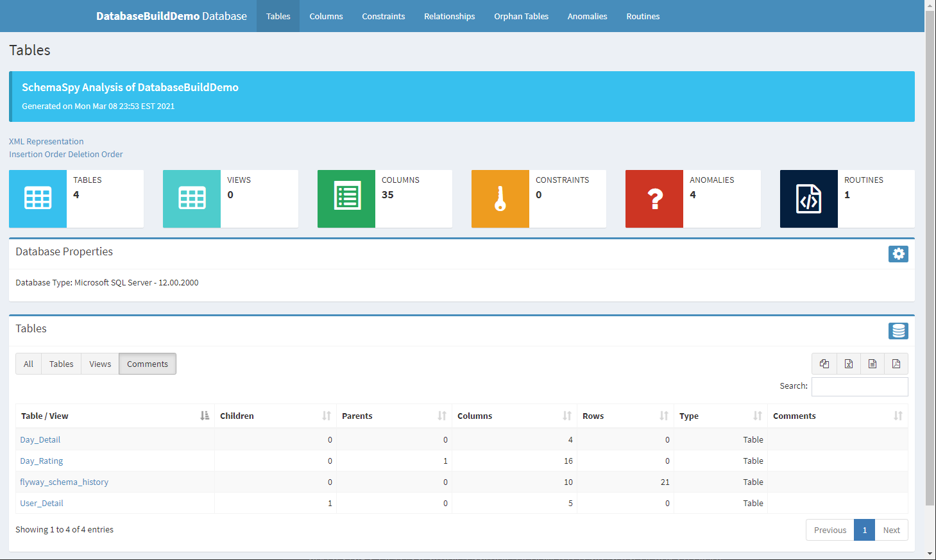This screenshot has height=560, width=936.
Task: Sort by the Parents column
Action: pyautogui.click(x=394, y=416)
